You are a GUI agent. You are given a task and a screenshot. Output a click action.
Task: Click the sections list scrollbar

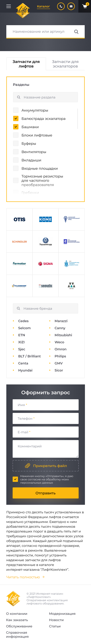(x=78, y=119)
